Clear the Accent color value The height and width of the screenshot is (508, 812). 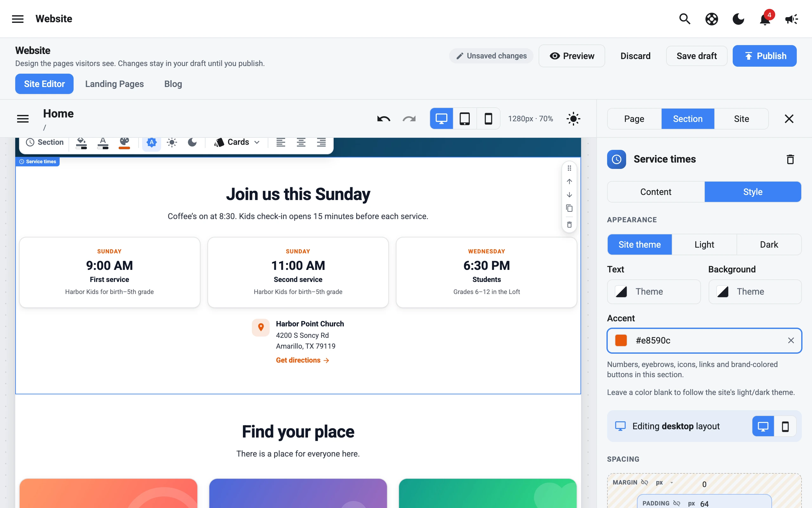pos(791,340)
